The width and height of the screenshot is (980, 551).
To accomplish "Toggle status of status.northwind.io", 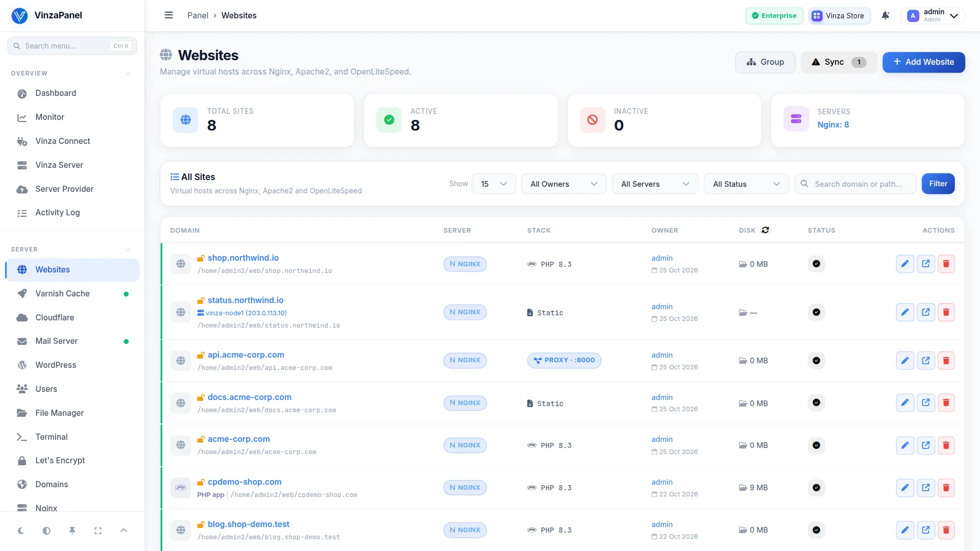I will click(x=816, y=312).
